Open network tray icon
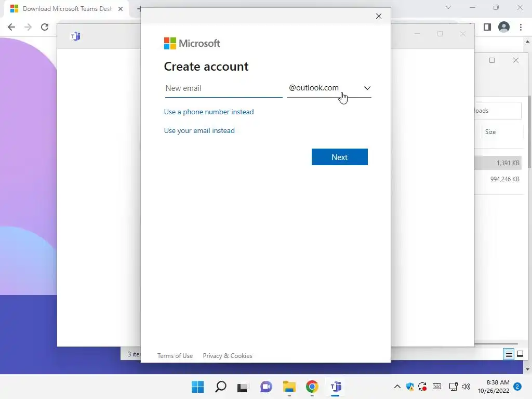Viewport: 532px width, 399px height. 453,387
